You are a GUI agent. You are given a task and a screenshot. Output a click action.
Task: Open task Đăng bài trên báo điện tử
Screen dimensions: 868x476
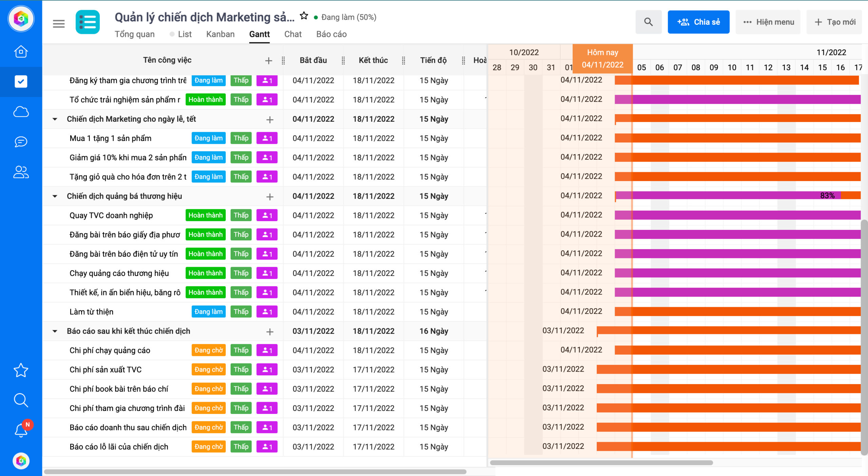pyautogui.click(x=123, y=254)
